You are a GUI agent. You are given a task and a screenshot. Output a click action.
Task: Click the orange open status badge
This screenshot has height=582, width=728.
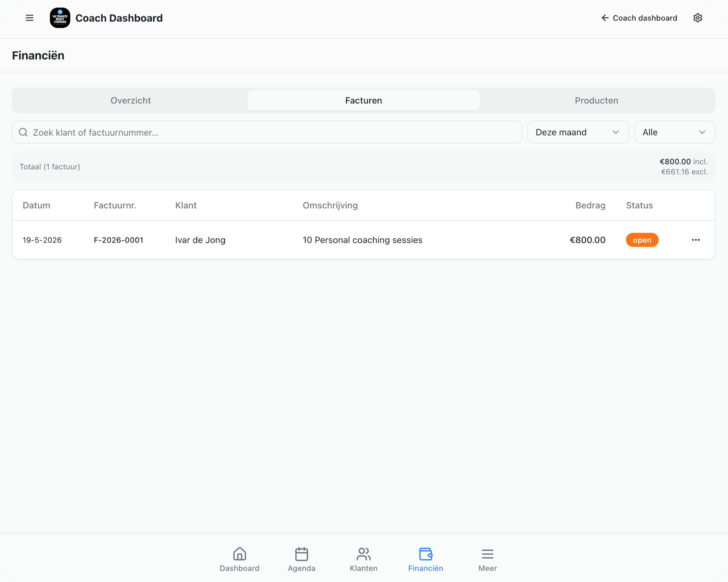pos(642,240)
